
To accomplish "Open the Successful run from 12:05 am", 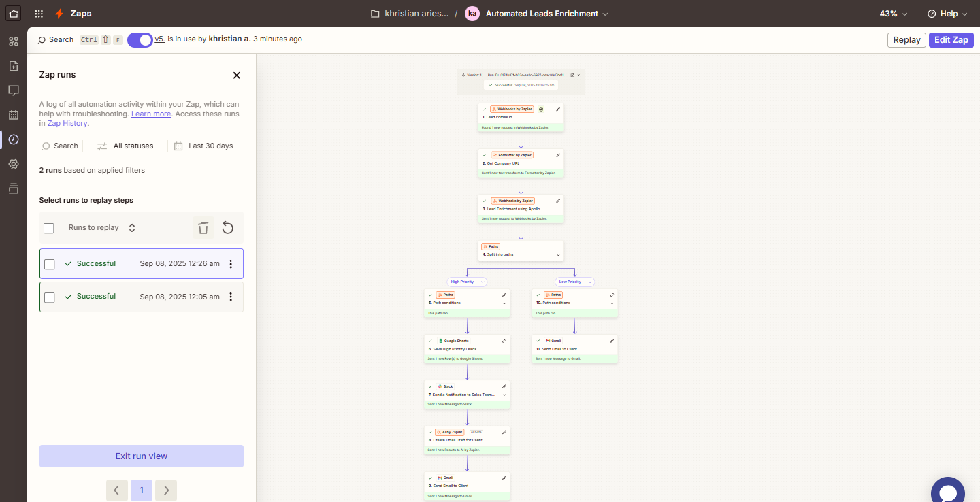I will (142, 297).
